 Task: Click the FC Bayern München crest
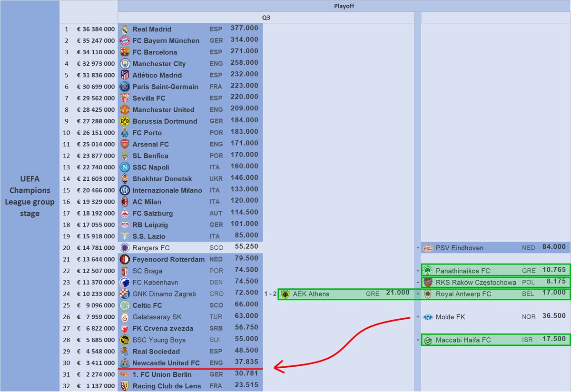125,40
